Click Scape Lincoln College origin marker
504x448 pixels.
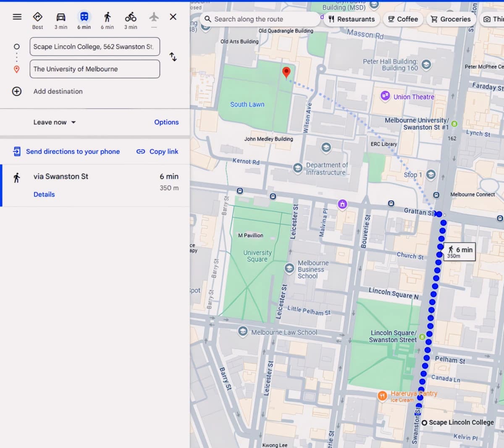425,423
